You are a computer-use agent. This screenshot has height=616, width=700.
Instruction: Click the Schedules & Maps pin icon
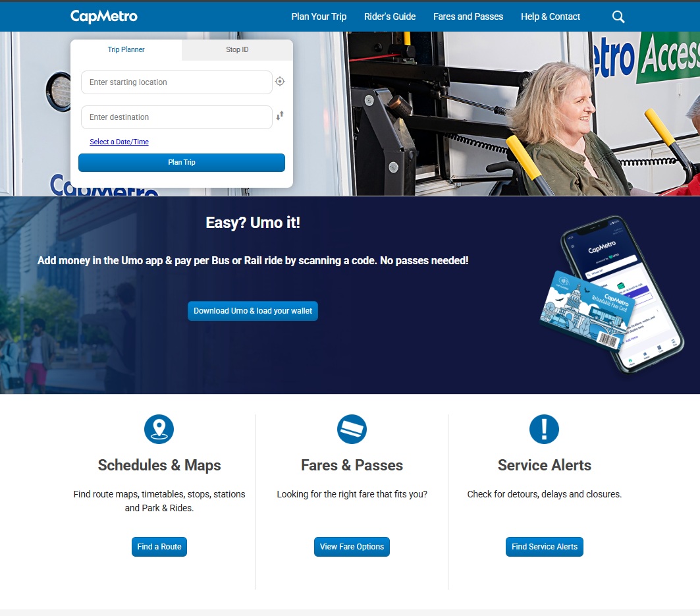click(159, 430)
